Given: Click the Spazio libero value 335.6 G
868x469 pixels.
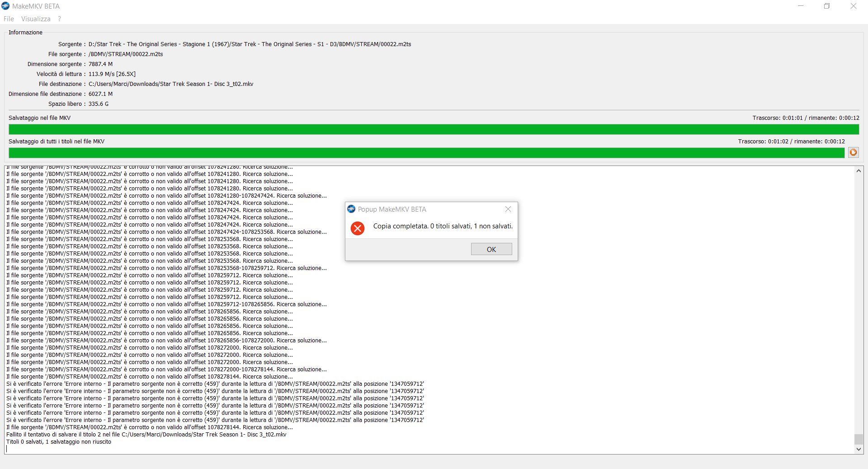Looking at the screenshot, I should coord(99,104).
